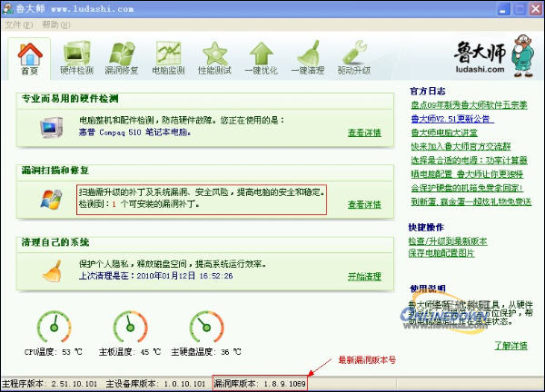The width and height of the screenshot is (545, 392).
Task: Open the 了解详情 link
Action: click(510, 346)
